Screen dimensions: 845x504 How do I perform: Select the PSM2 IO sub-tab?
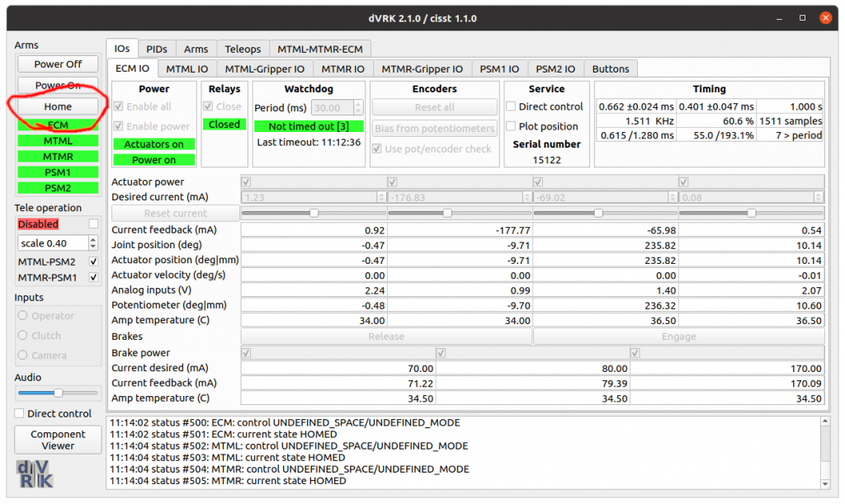click(555, 69)
